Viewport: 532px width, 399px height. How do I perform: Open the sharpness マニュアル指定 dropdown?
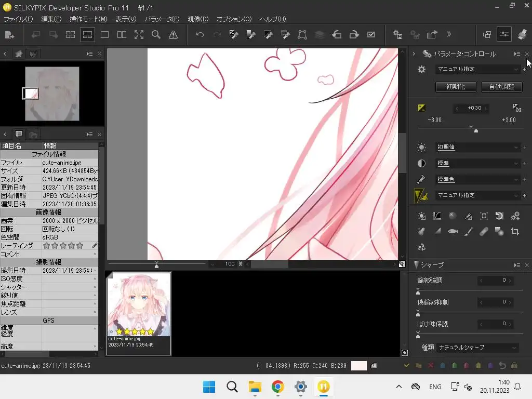tap(477, 195)
